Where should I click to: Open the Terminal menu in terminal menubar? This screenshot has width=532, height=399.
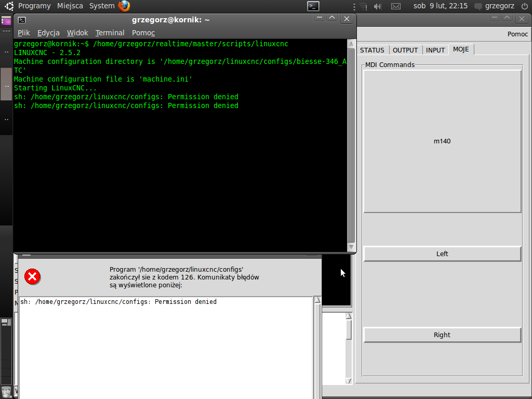(110, 33)
